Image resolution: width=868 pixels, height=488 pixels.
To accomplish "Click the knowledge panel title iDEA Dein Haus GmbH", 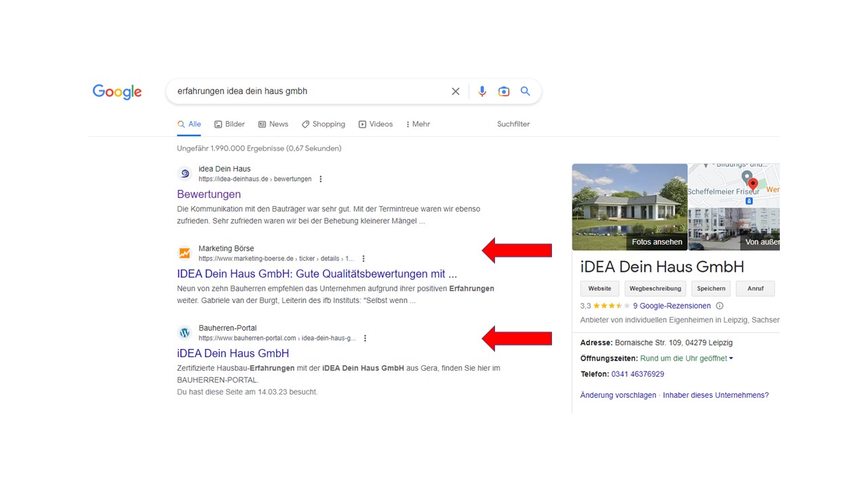I will [x=663, y=266].
